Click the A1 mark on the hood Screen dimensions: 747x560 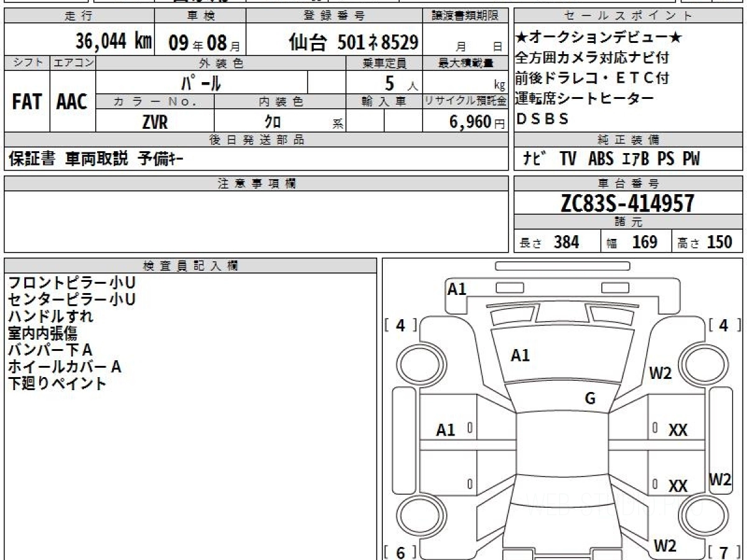520,355
